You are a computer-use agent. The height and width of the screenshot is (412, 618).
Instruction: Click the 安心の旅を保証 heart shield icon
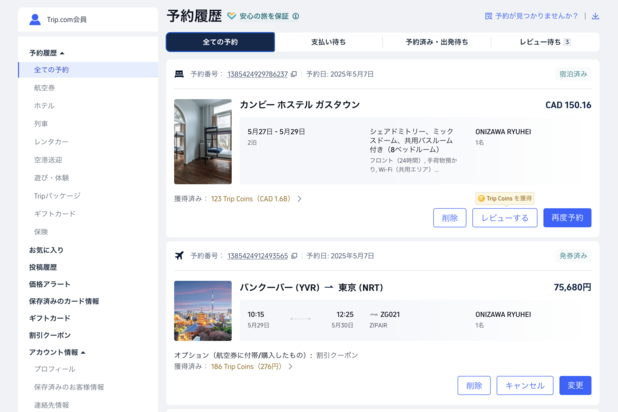[x=231, y=16]
